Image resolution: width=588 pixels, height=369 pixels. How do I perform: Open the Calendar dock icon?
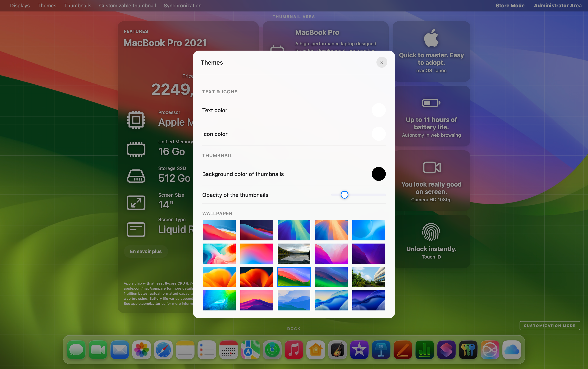point(228,350)
